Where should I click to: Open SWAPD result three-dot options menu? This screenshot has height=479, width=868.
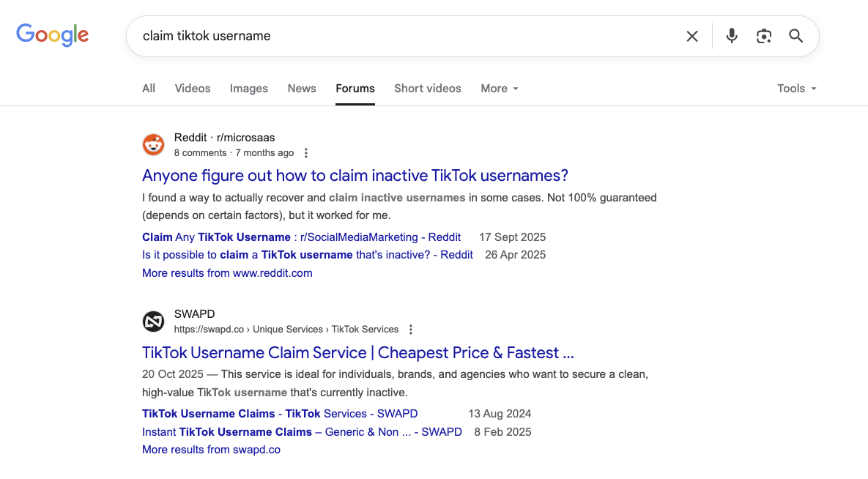pos(411,330)
